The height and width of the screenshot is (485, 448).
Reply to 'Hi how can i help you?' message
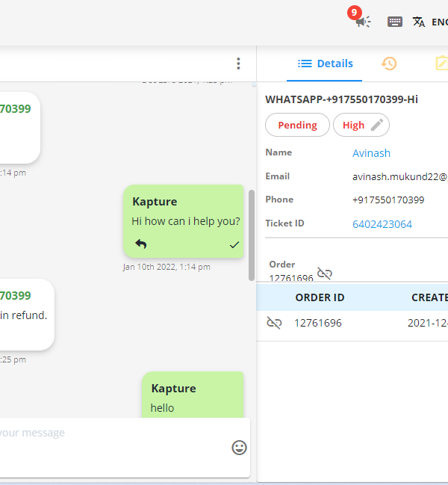tap(141, 244)
